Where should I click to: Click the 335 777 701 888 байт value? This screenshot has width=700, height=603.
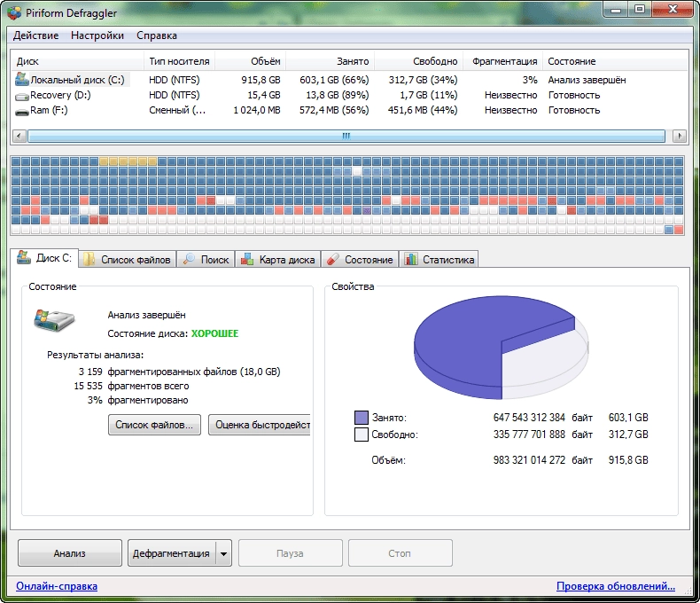click(543, 435)
